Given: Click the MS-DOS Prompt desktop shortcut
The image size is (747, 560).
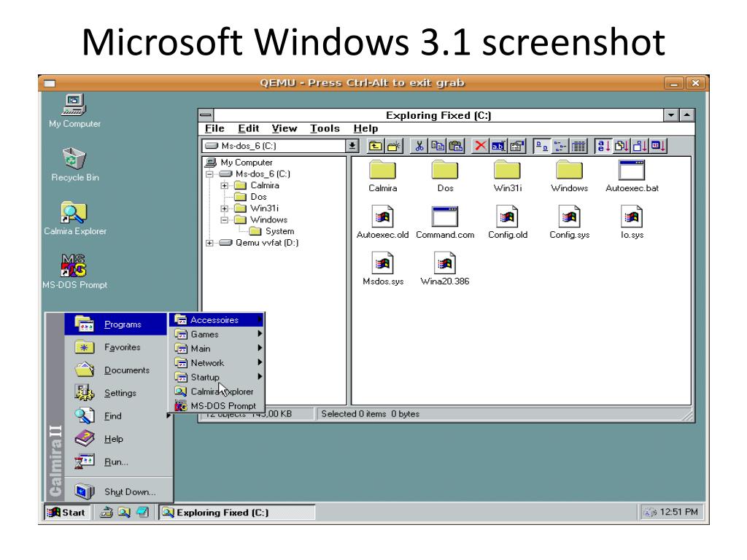Looking at the screenshot, I should [75, 272].
